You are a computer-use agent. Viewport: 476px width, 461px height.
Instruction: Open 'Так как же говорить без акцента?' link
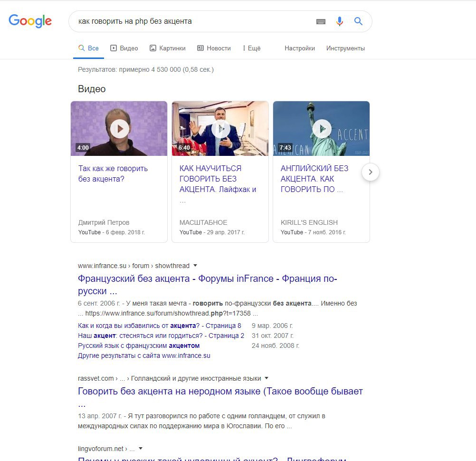113,174
